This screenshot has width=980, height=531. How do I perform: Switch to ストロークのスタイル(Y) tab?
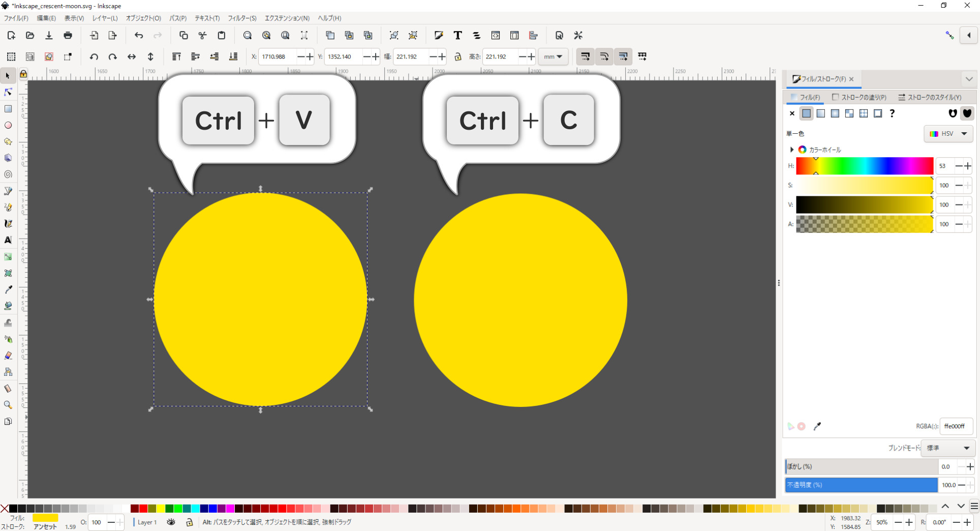(x=930, y=97)
